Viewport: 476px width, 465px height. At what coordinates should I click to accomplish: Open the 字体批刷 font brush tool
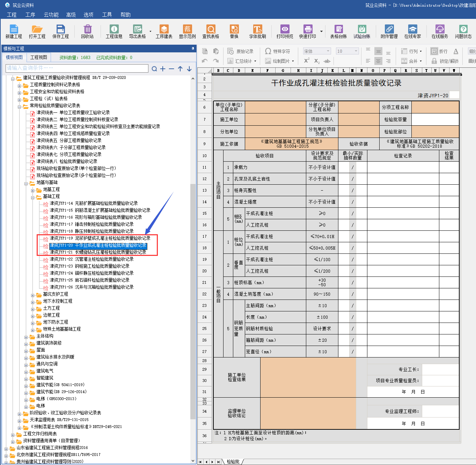(257, 31)
